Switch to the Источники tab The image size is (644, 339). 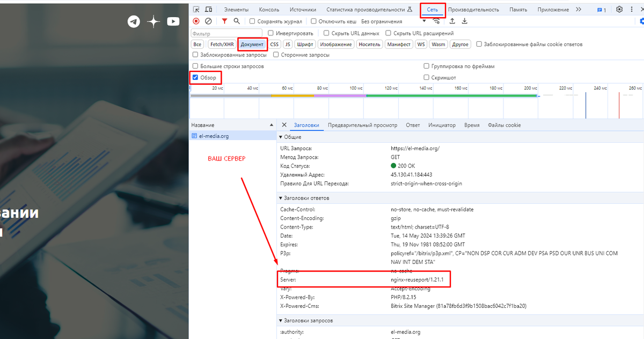pos(303,10)
